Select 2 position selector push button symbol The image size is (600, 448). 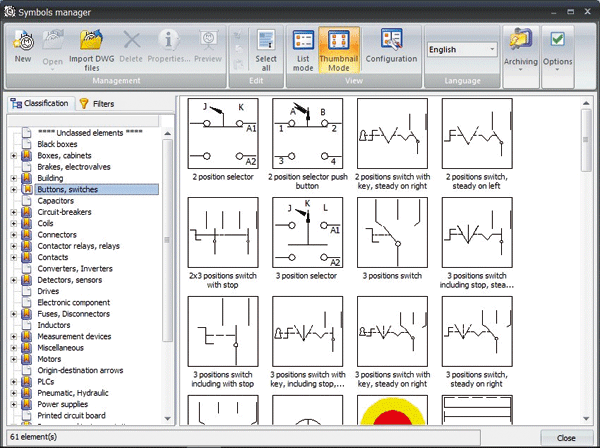click(308, 134)
